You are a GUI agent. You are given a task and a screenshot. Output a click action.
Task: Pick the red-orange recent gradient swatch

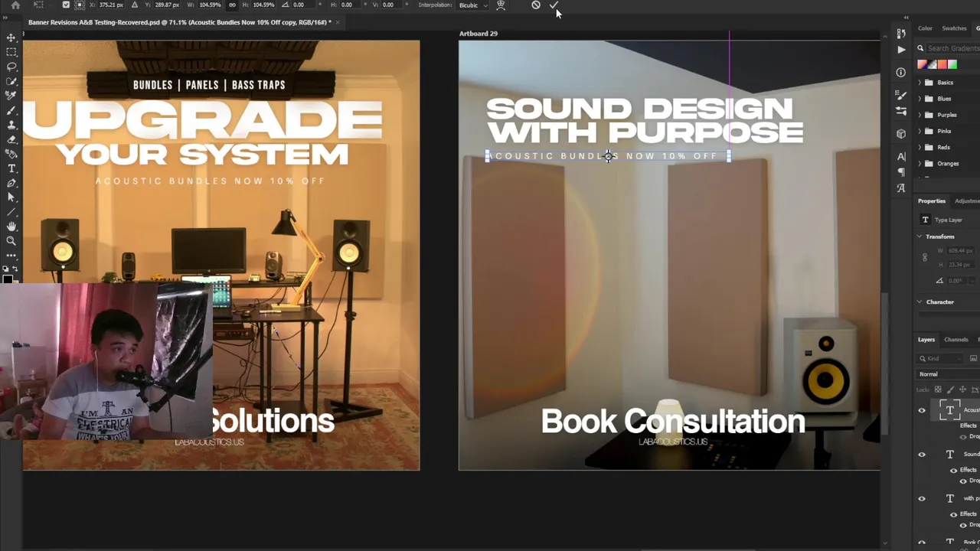942,65
